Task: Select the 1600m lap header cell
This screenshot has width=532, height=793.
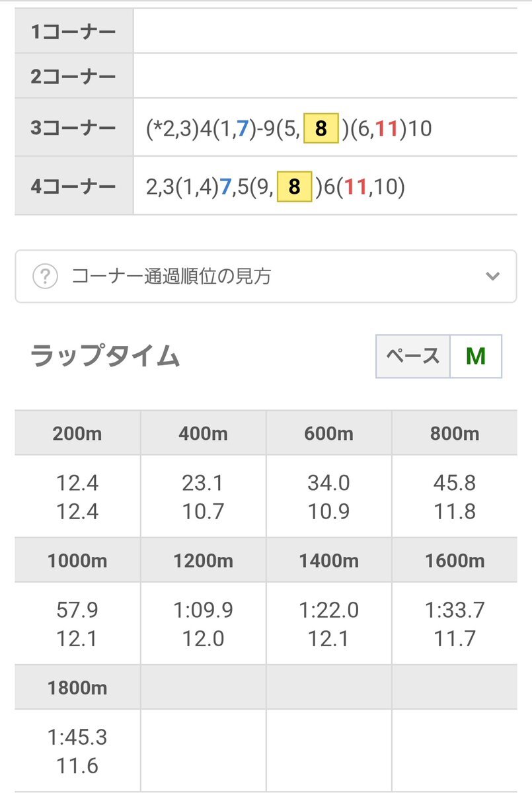Action: click(455, 560)
